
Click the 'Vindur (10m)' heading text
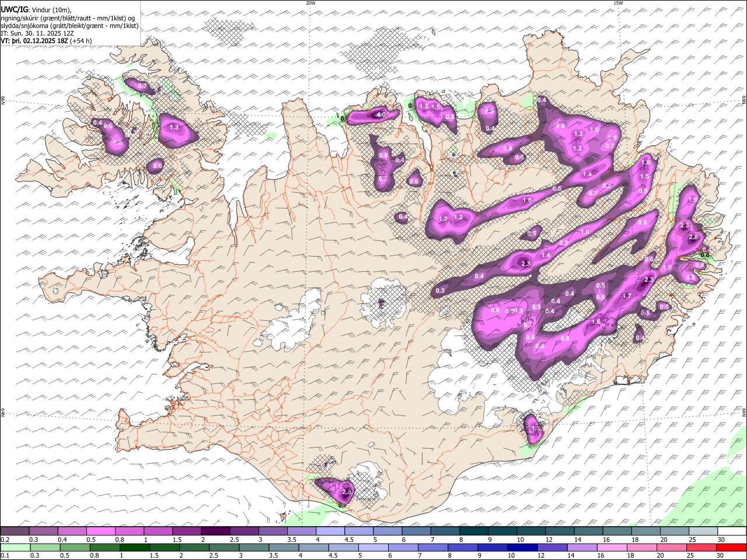[51, 9]
